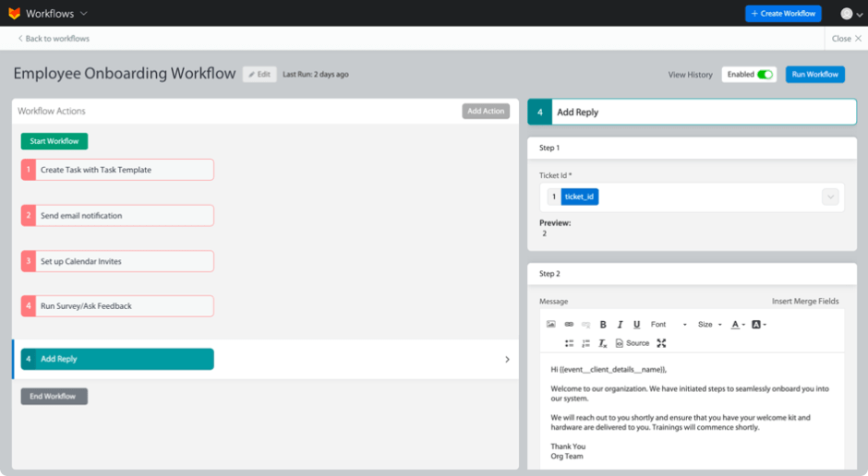Click the unlink icon in editor toolbar
868x476 pixels.
point(585,325)
